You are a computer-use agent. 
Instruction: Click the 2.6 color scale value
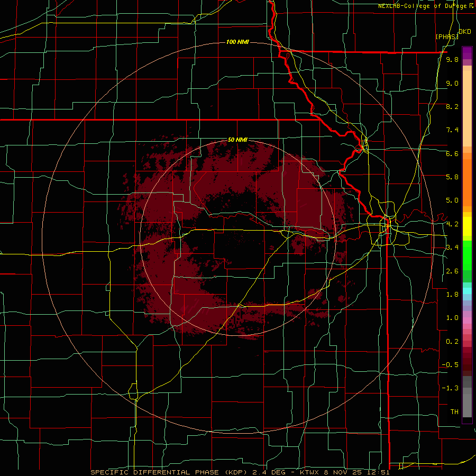tap(452, 271)
